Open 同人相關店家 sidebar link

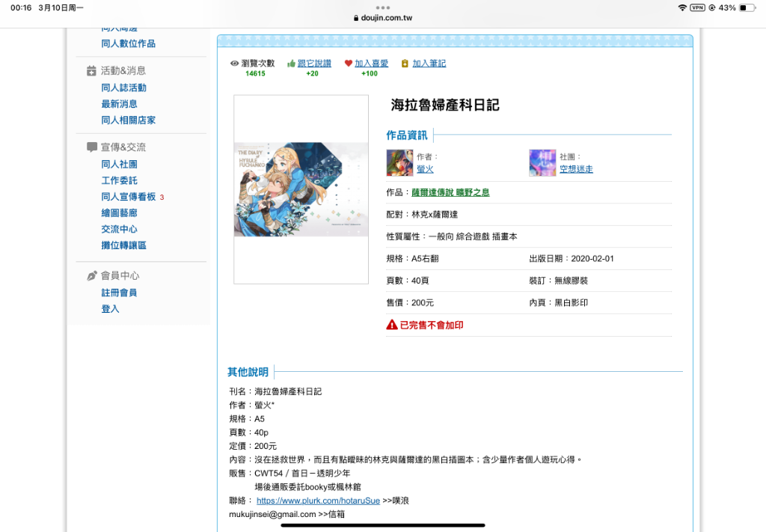[x=129, y=120]
